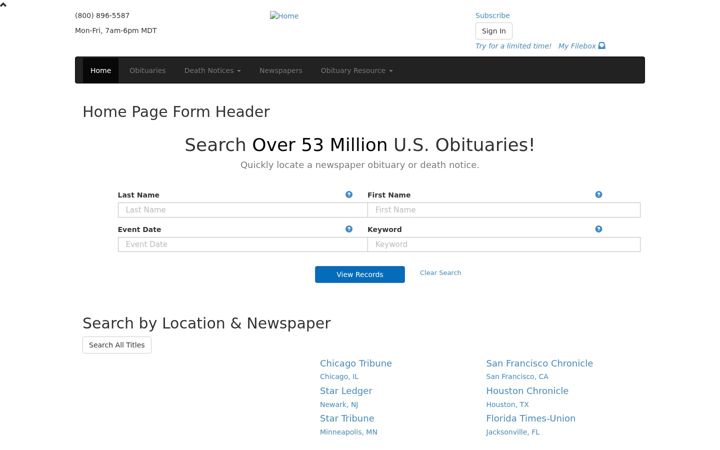Open the Newspapers navigation item
The width and height of the screenshot is (720, 450).
tap(281, 70)
